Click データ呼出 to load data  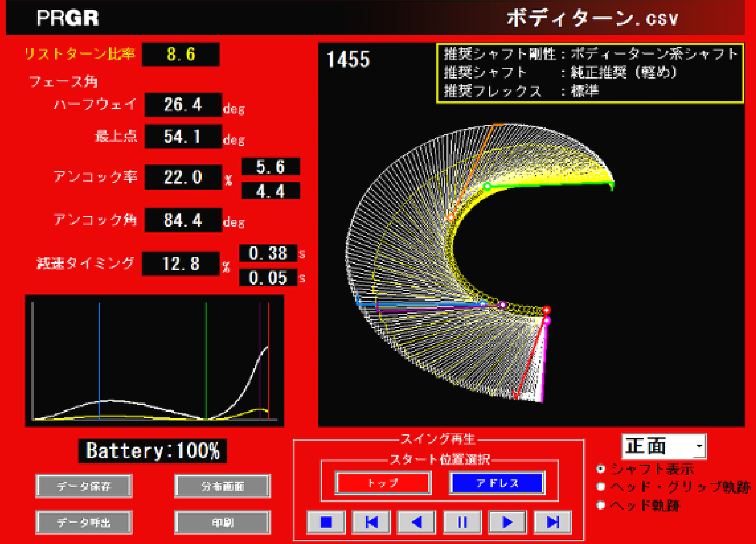click(x=84, y=522)
